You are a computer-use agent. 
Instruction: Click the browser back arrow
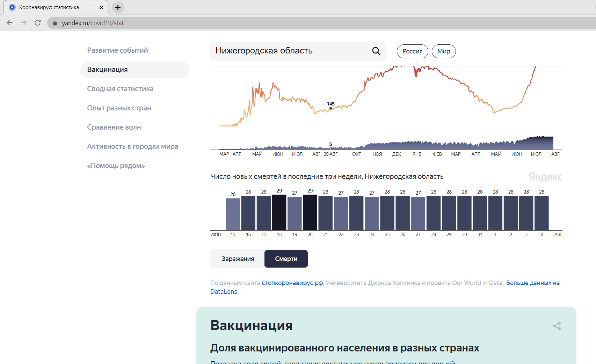10,23
